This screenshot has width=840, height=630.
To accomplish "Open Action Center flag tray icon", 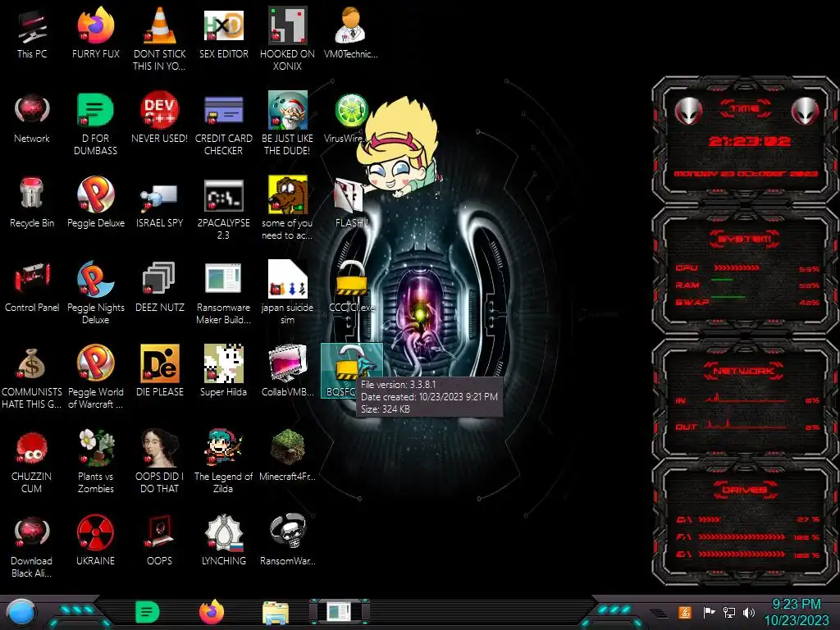I will coord(709,612).
